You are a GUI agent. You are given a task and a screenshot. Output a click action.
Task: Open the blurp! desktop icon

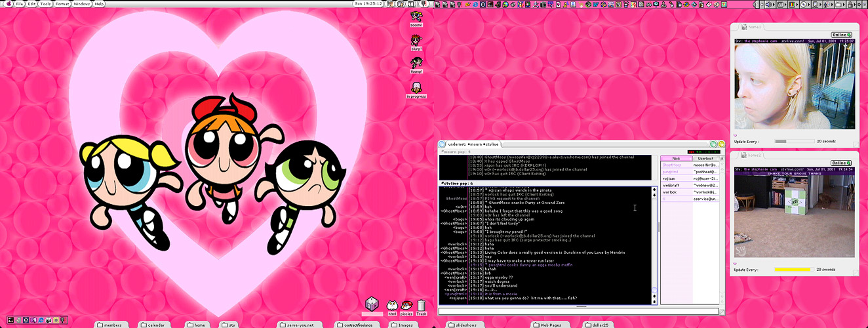pos(416,41)
